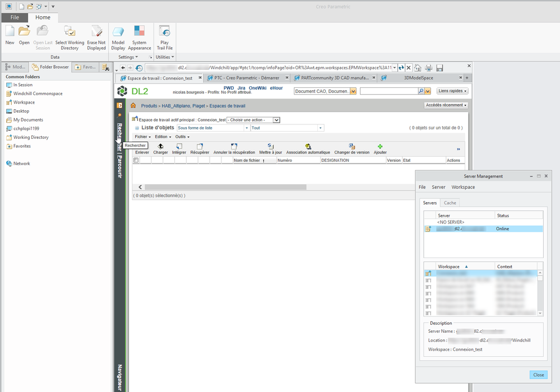The width and height of the screenshot is (560, 392).
Task: Open the Model Display settings
Action: (x=118, y=31)
